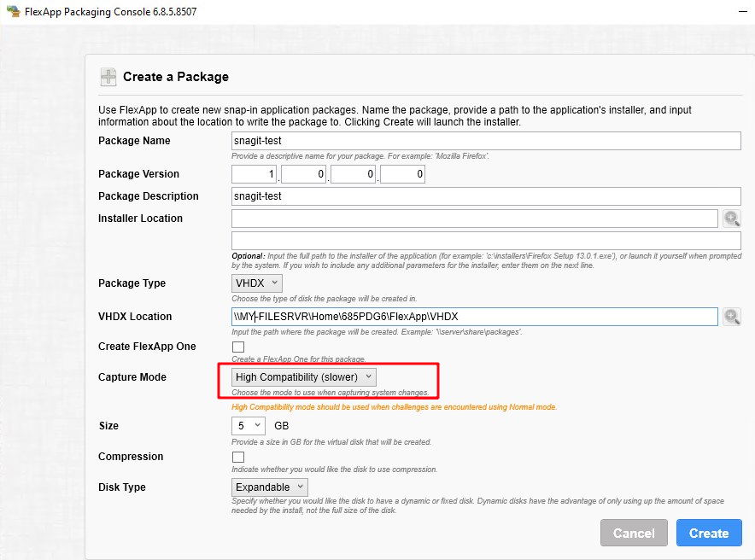Click the hint with example \\server\share\packages

pos(377,332)
